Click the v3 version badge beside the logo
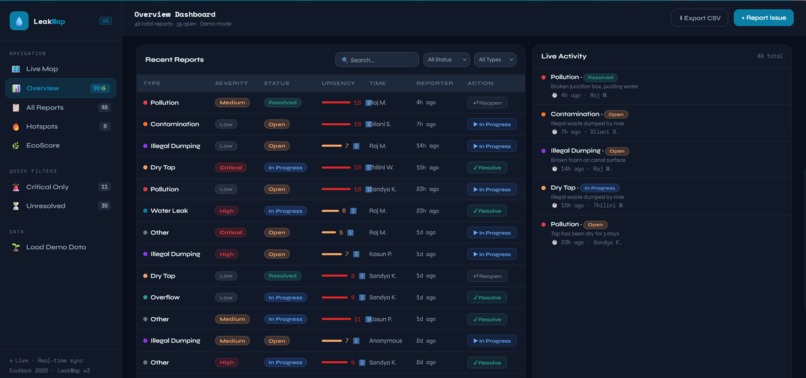This screenshot has height=378, width=806. pos(105,21)
